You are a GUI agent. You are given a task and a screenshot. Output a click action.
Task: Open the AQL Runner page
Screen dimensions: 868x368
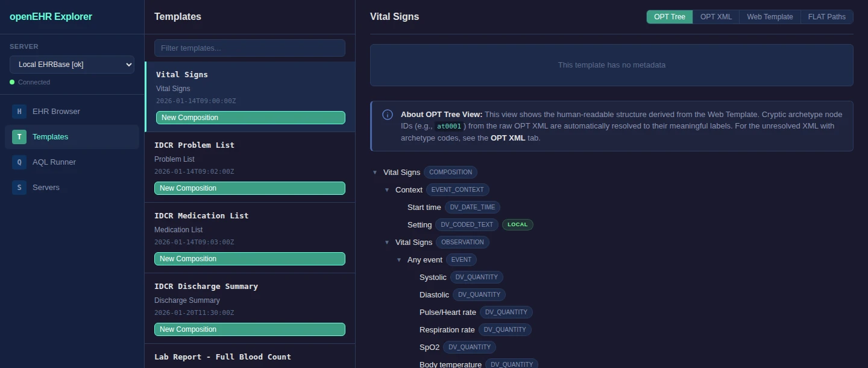[72, 162]
